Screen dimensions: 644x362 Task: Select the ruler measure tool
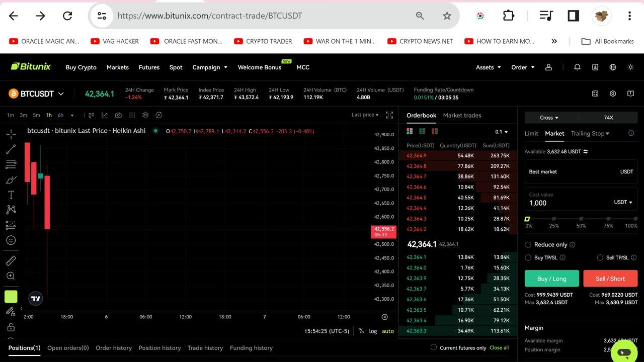(x=11, y=260)
